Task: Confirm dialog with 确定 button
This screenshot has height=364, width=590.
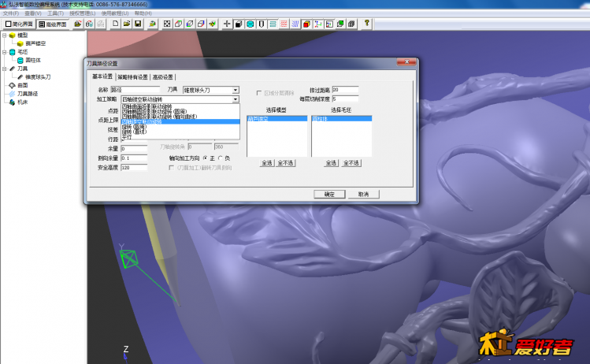Action: (329, 195)
